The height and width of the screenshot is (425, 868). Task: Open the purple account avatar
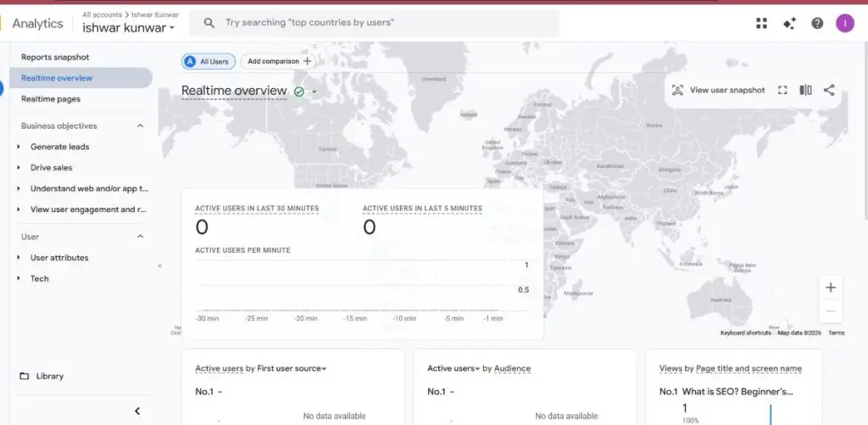click(845, 23)
